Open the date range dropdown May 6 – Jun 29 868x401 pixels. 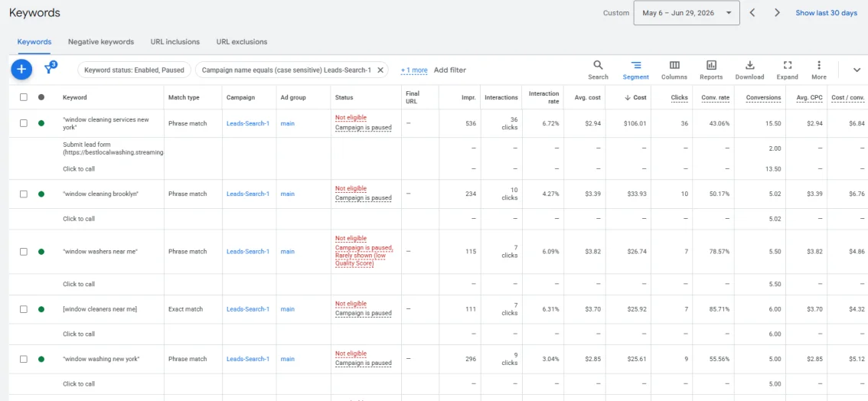[x=687, y=13]
